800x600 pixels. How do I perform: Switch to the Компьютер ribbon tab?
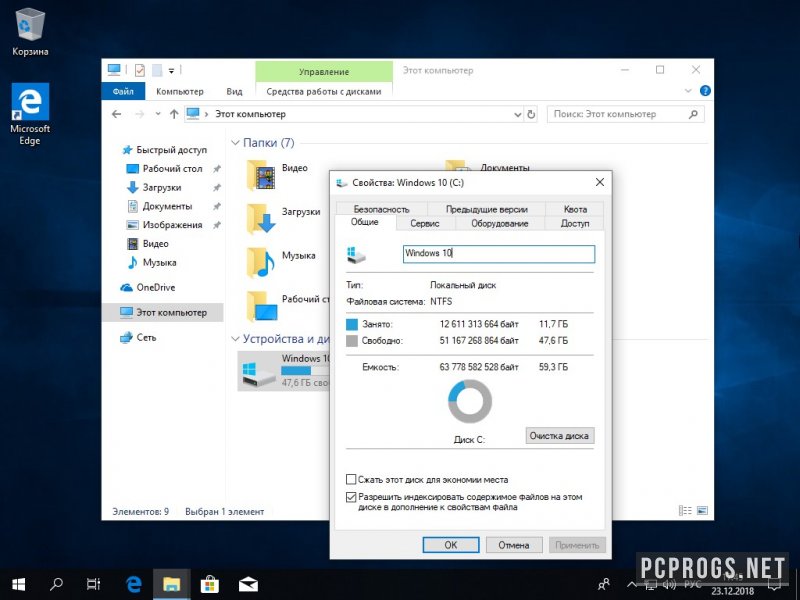[x=180, y=91]
